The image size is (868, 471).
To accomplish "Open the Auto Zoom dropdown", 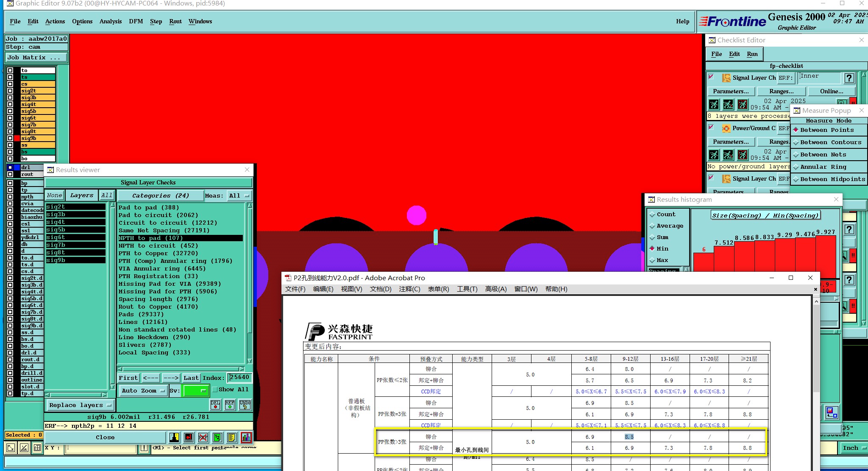I will (x=142, y=391).
